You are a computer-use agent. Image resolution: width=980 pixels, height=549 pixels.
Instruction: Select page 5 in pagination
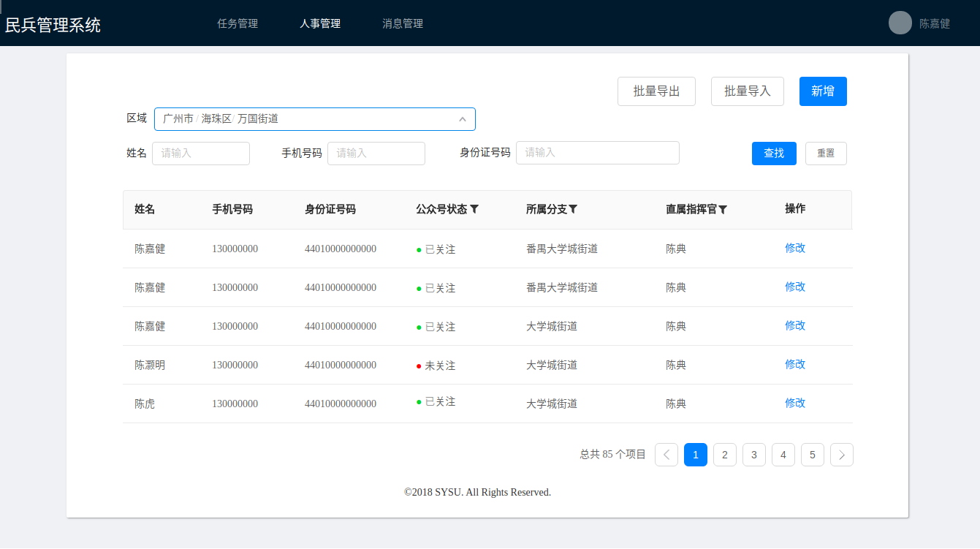point(813,455)
